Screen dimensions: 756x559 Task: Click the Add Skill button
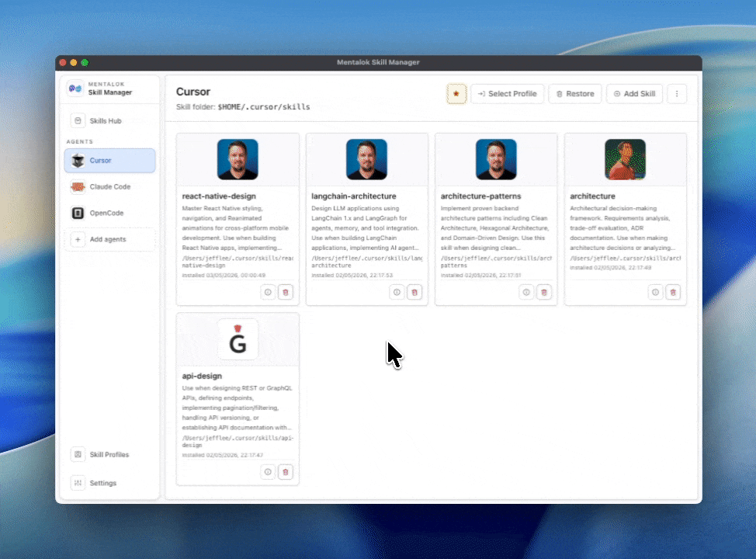click(x=634, y=94)
